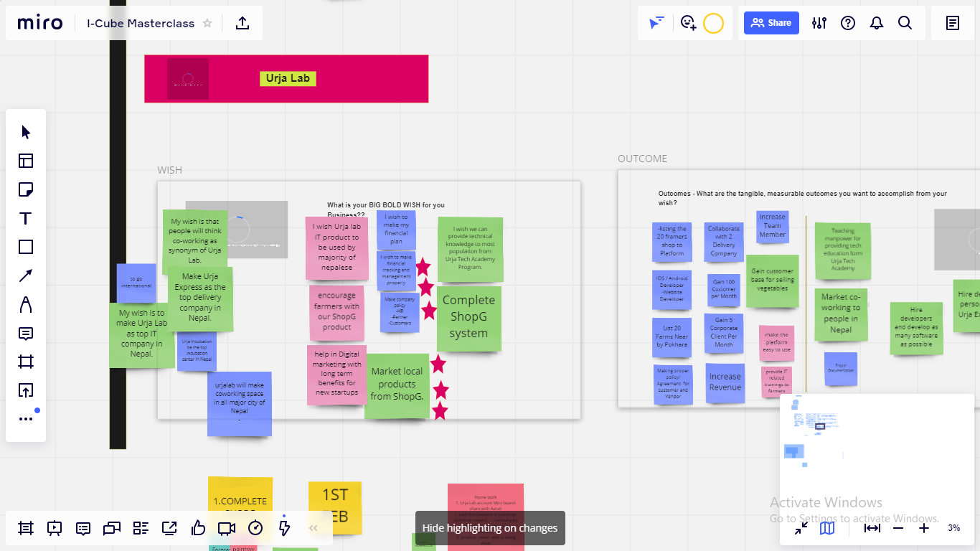Screen dimensions: 980x551
Task: Select the make the platform easy to use note
Action: 776,343
